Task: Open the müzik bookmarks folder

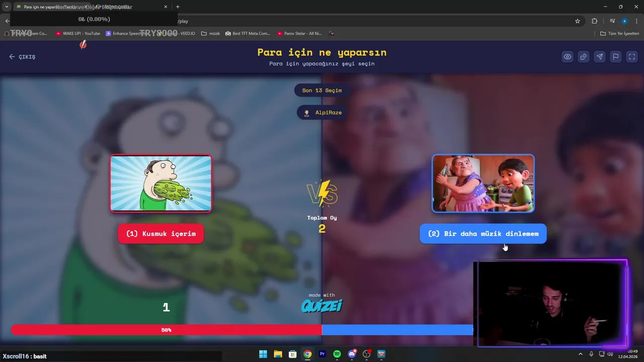Action: click(211, 34)
